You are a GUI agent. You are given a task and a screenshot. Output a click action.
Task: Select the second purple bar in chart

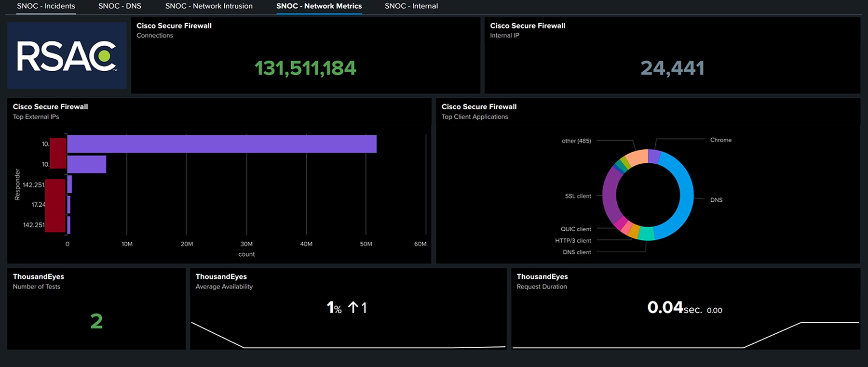click(x=87, y=164)
